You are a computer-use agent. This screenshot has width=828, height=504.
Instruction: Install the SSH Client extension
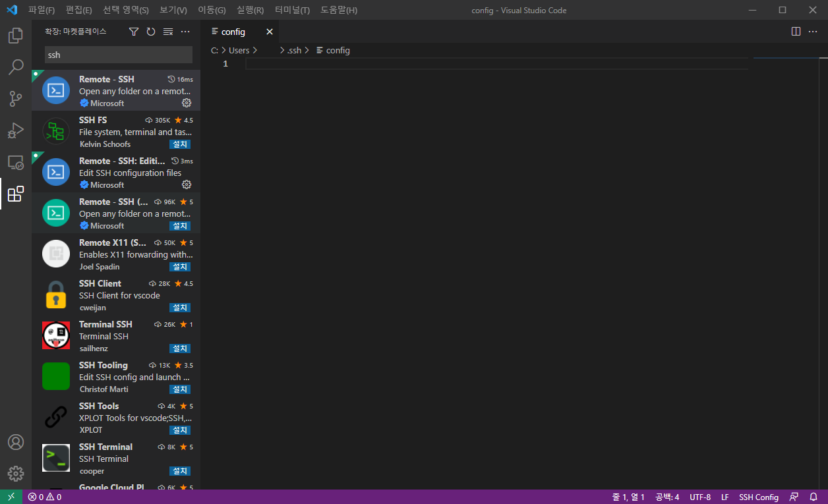180,308
